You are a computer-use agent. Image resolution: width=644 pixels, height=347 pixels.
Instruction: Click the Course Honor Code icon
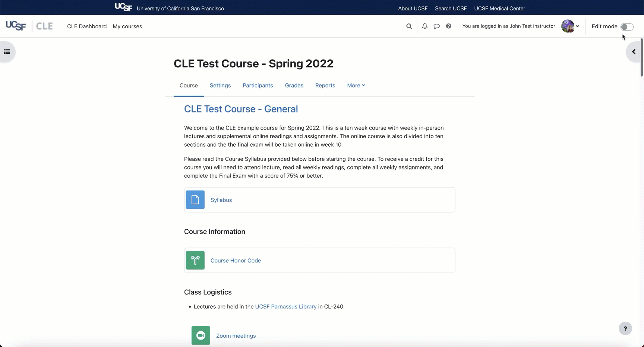click(195, 260)
